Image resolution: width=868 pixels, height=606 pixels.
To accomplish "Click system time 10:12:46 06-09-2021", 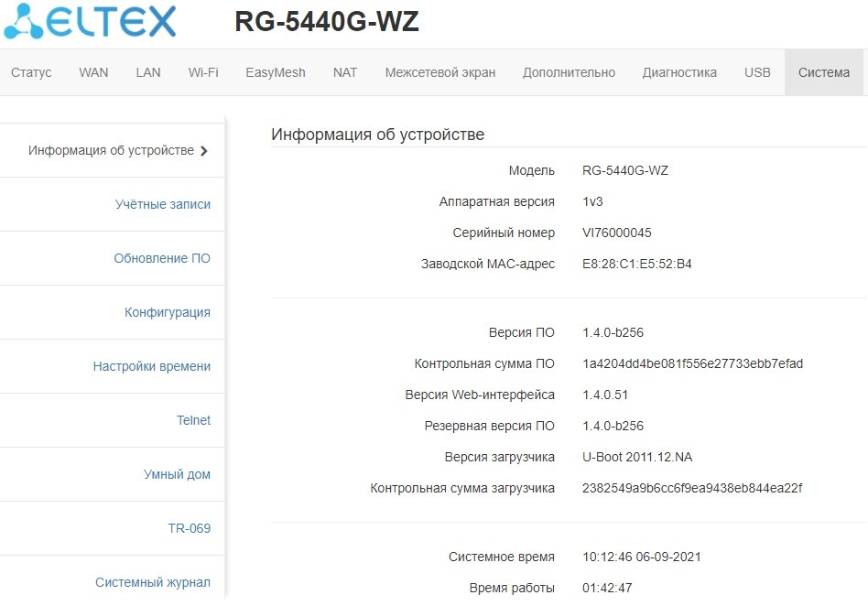I will click(642, 557).
